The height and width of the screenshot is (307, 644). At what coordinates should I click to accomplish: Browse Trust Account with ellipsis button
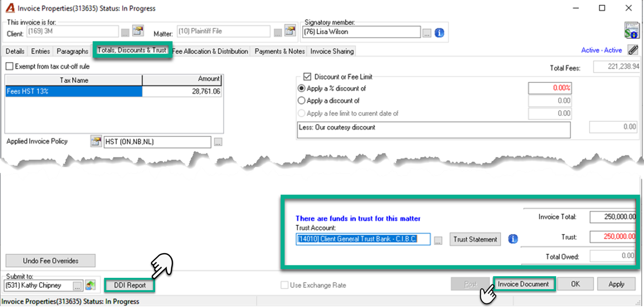[438, 240]
